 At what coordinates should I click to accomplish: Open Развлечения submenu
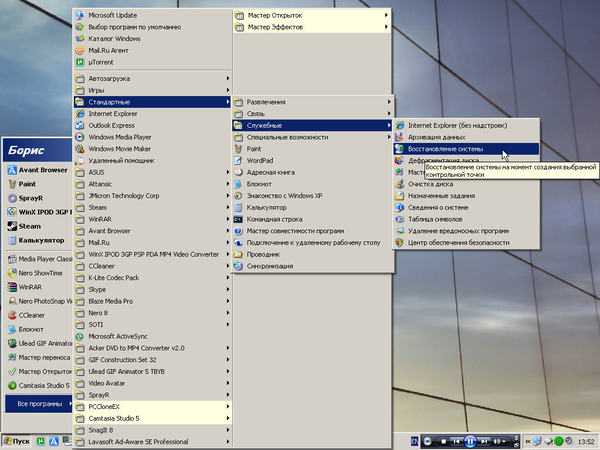coord(313,102)
